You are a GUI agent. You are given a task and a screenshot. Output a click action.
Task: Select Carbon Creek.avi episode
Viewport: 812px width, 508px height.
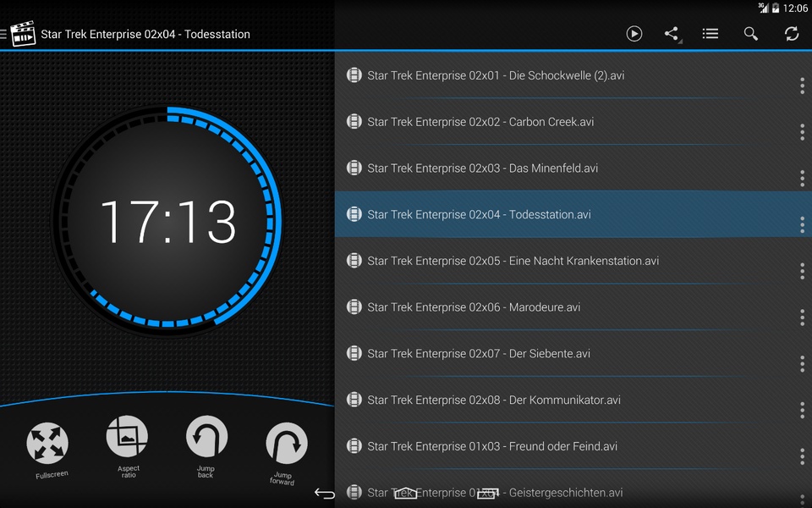(x=573, y=122)
